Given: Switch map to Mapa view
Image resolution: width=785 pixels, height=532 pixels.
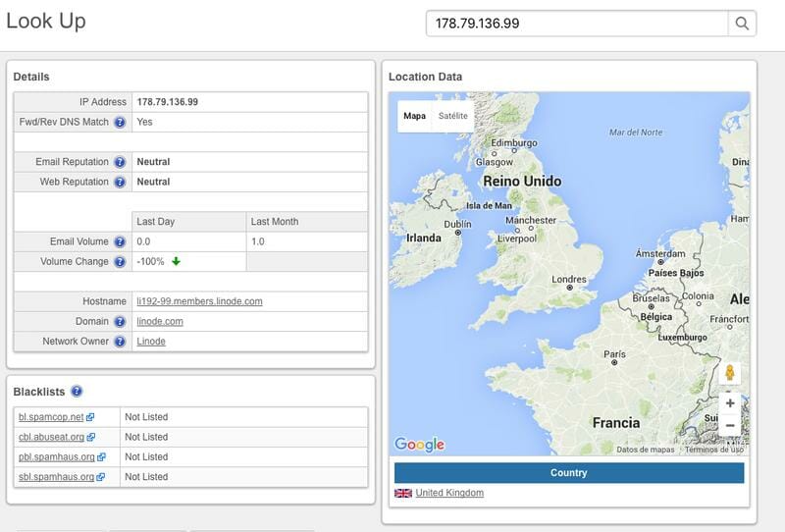Looking at the screenshot, I should [x=414, y=116].
